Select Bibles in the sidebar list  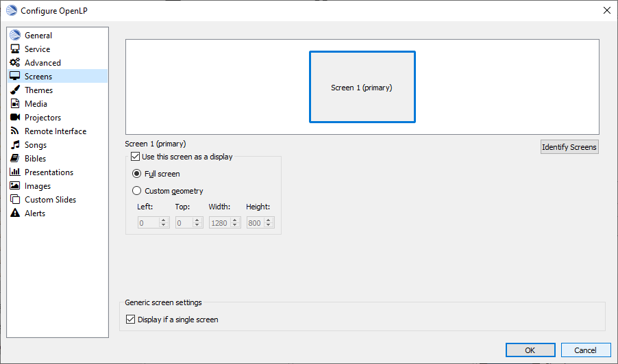58,158
